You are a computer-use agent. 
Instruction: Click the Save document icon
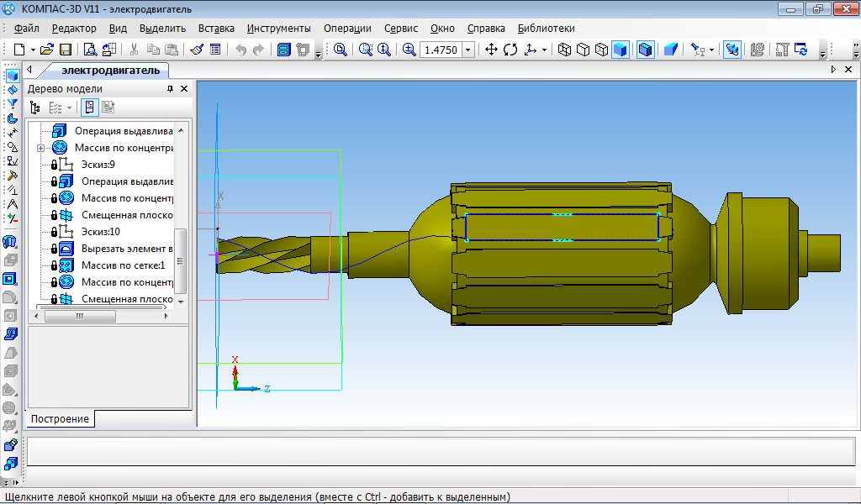pos(65,50)
